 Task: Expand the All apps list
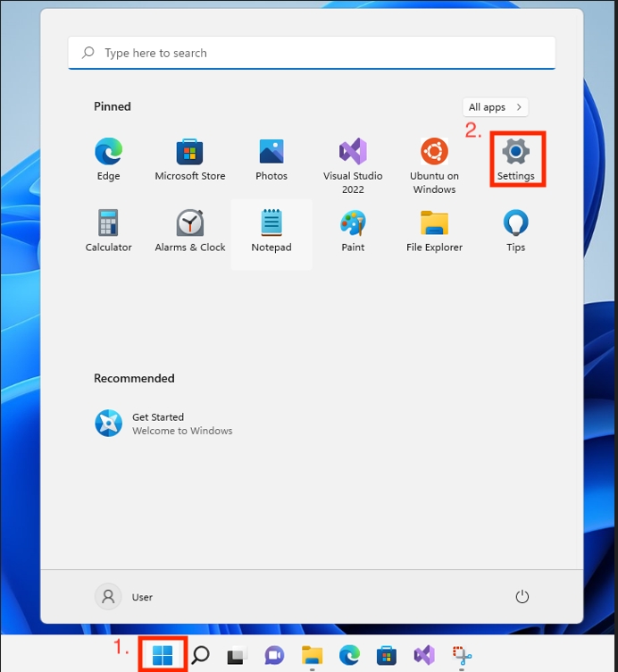click(495, 107)
